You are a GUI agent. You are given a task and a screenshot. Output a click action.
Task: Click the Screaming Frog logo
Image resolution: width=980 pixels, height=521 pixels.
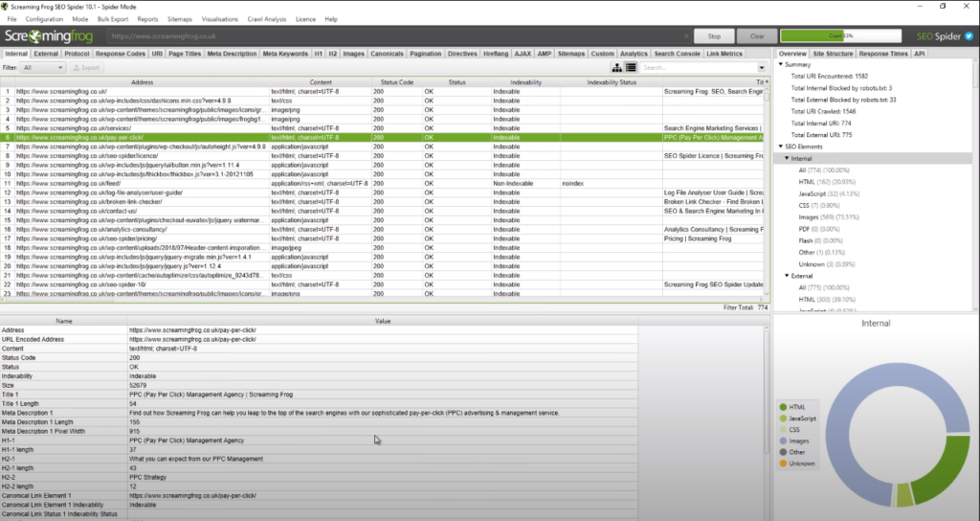click(x=49, y=36)
